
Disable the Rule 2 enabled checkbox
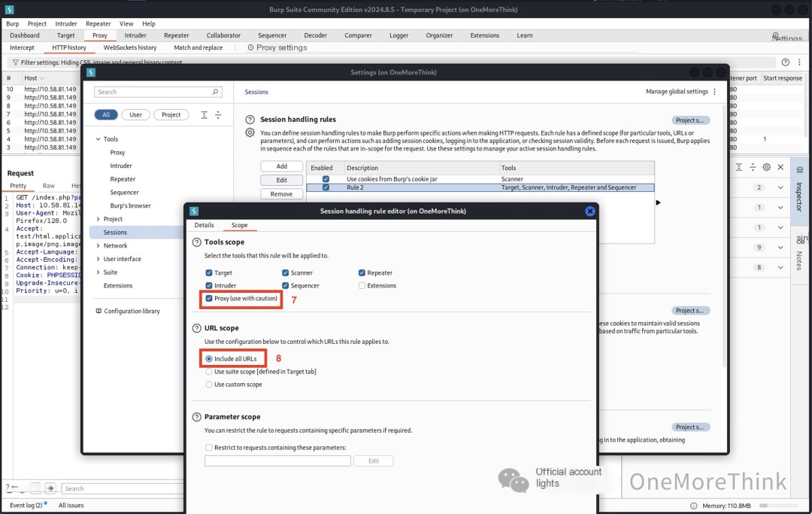click(326, 187)
